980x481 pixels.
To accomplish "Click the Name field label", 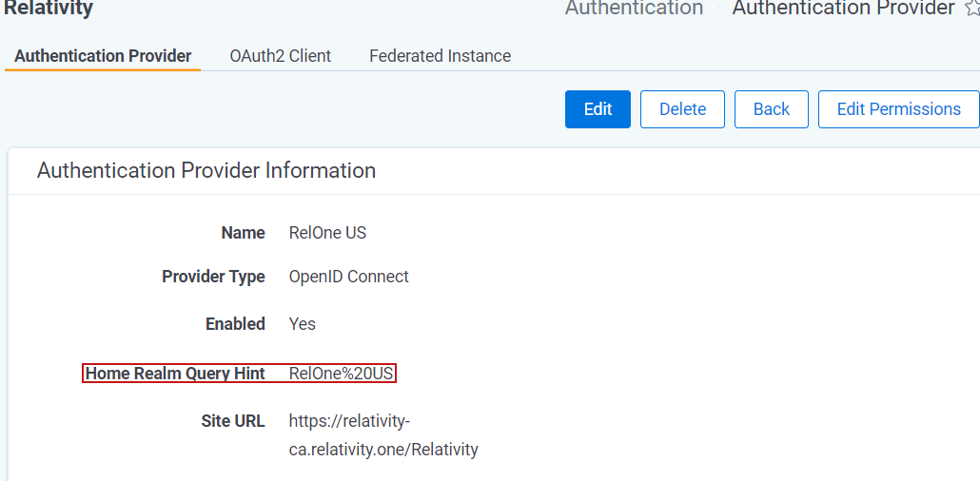I will pos(244,233).
